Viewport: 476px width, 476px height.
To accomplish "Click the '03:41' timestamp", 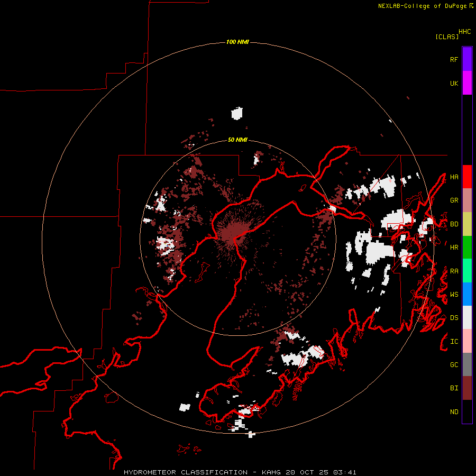I will [x=344, y=472].
